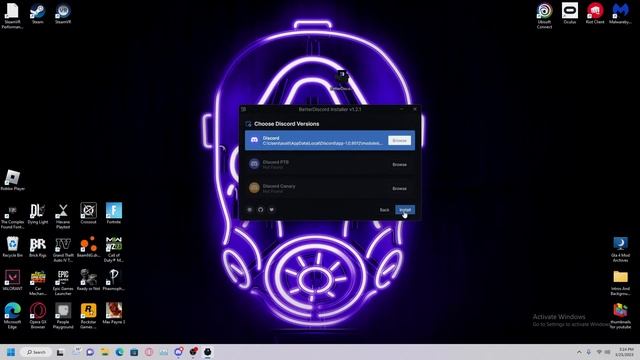Switch to BetterDiscord installer taskbar icon
The width and height of the screenshot is (640, 360).
coord(207,352)
